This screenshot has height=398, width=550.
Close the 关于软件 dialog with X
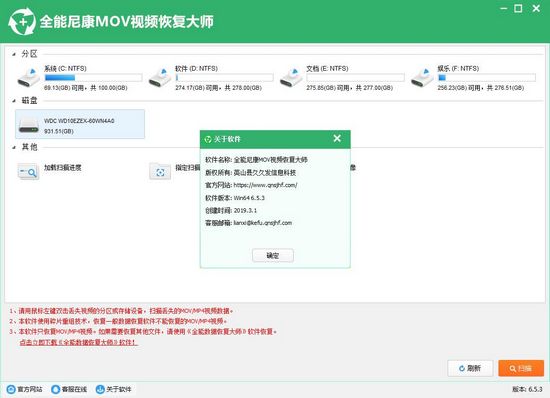point(337,139)
